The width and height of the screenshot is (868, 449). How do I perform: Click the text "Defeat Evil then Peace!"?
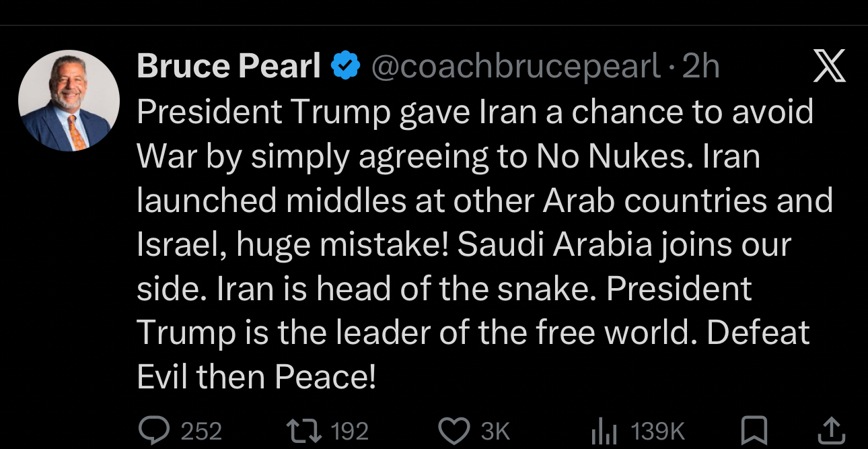tap(256, 378)
